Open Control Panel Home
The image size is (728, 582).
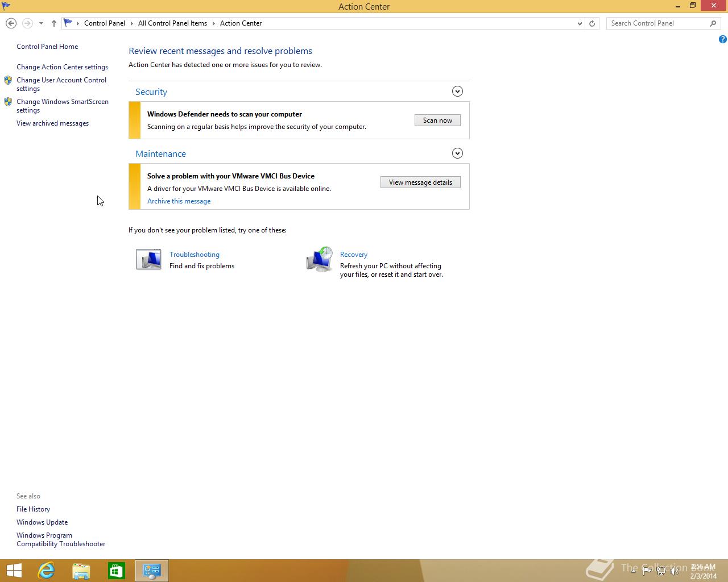(x=47, y=47)
